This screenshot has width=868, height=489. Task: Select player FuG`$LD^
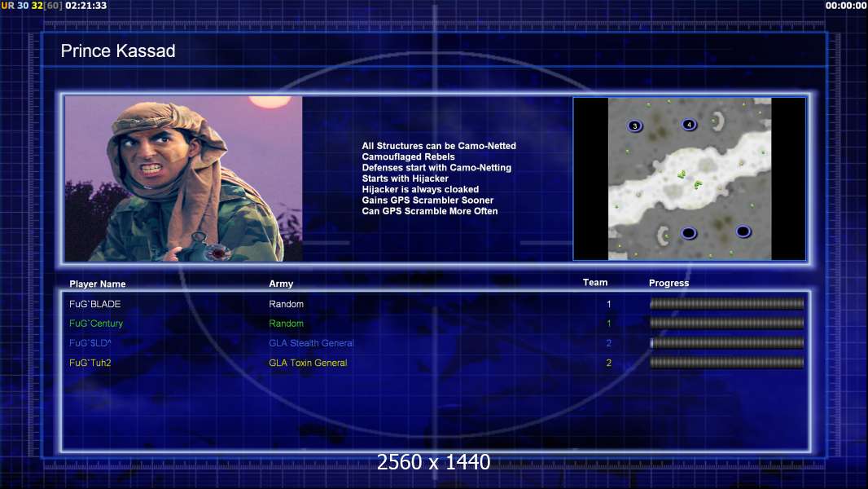click(90, 343)
